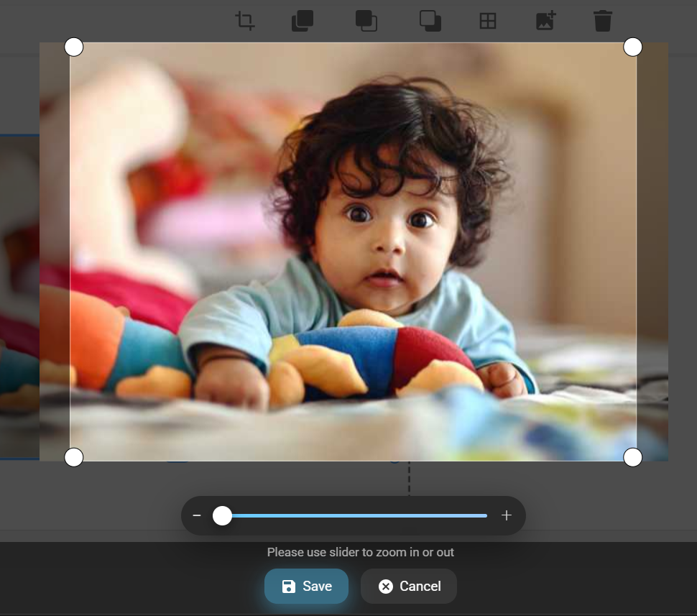The height and width of the screenshot is (616, 697).
Task: Click the bring to front icon
Action: click(366, 21)
